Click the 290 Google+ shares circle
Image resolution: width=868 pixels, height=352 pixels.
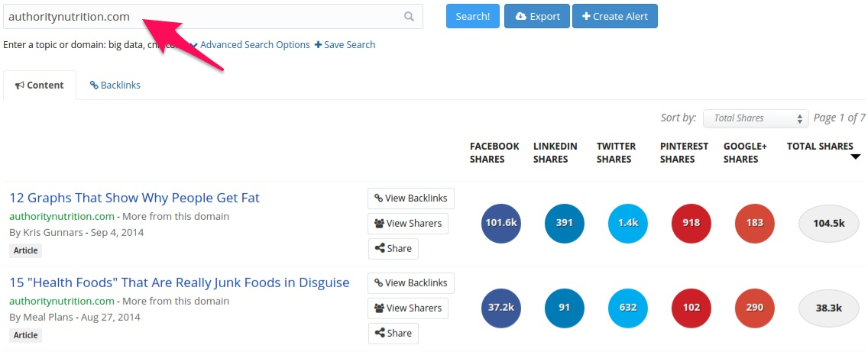(754, 308)
